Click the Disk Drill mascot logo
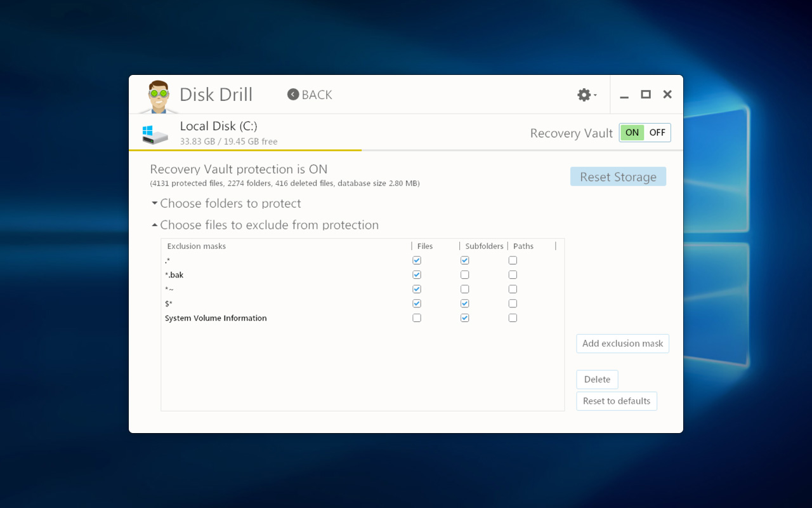The height and width of the screenshot is (508, 812). click(159, 97)
